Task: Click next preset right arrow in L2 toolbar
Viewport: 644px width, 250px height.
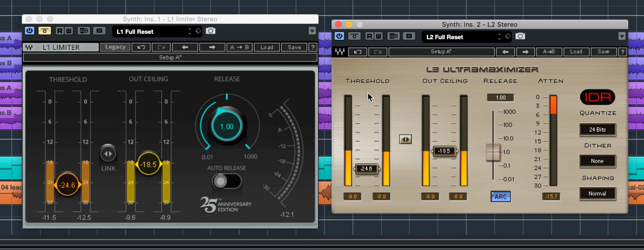Action: pos(525,52)
